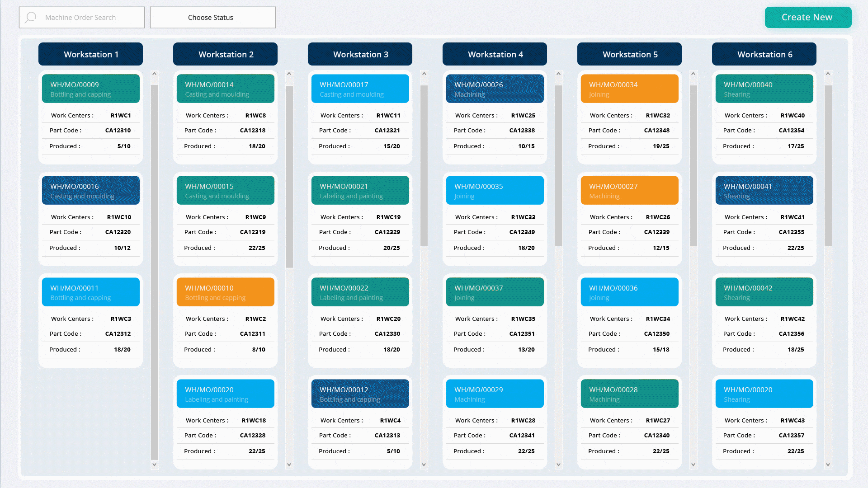Image resolution: width=868 pixels, height=488 pixels.
Task: Select the Workstation 2 header
Action: (225, 54)
